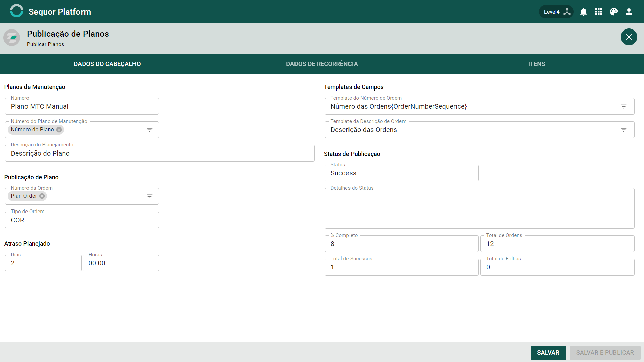Click the Descrição do Planejamento field
This screenshot has height=362, width=644.
pyautogui.click(x=160, y=153)
